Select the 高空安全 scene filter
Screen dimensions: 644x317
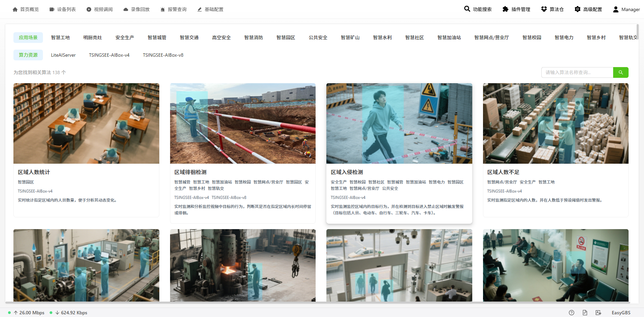click(x=221, y=38)
